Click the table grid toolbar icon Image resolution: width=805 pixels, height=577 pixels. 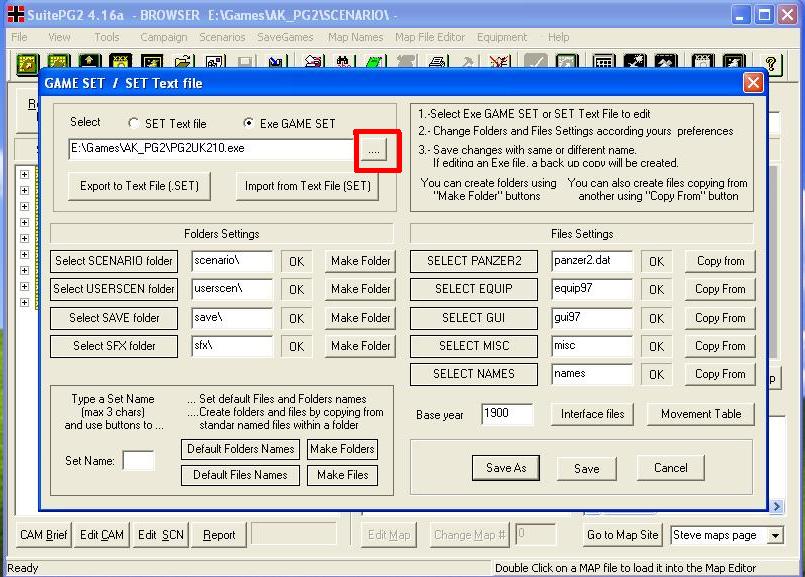(603, 64)
